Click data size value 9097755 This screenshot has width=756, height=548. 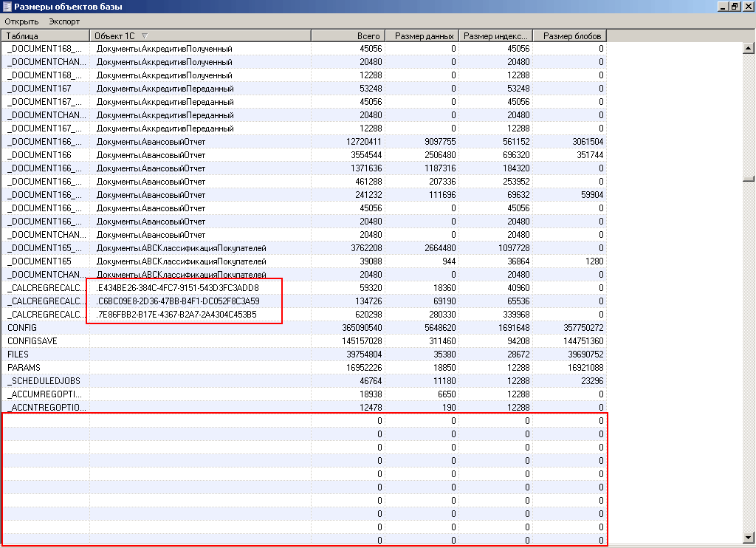click(440, 142)
